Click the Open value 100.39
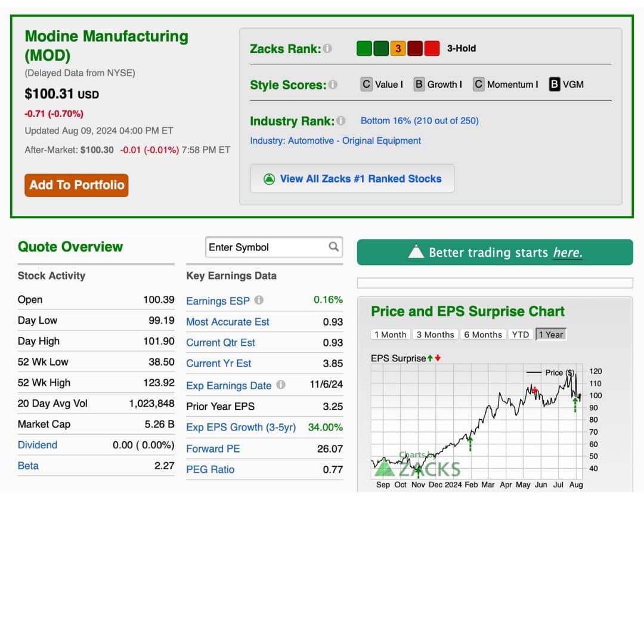 click(159, 300)
